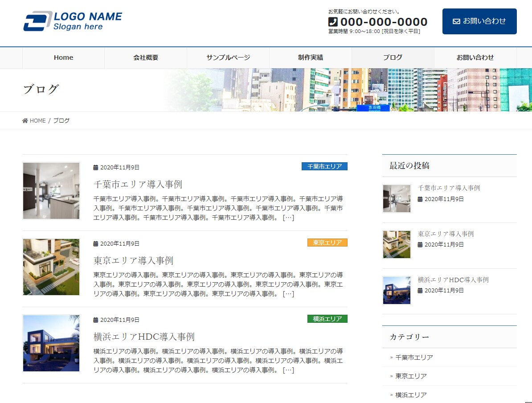Click the LOGO NAME site logo
The width and height of the screenshot is (532, 403).
[x=73, y=21]
